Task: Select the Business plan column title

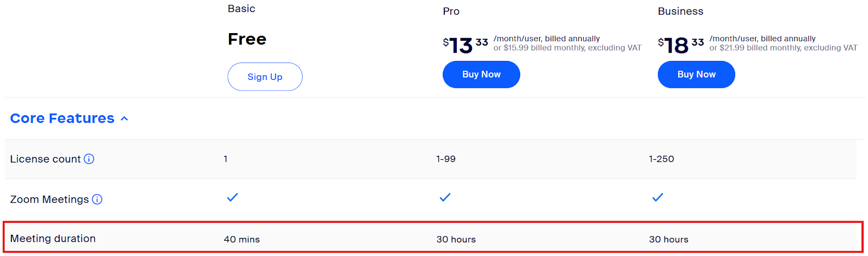Action: pos(680,11)
